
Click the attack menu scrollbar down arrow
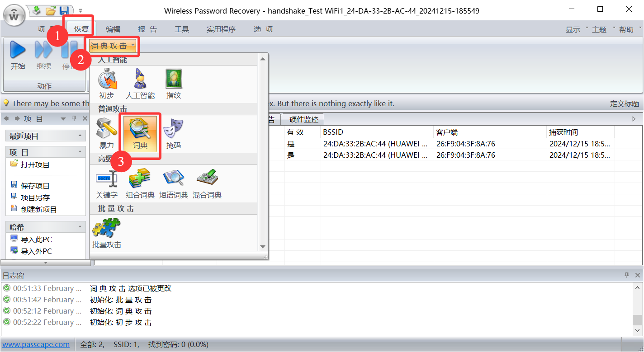click(x=263, y=247)
